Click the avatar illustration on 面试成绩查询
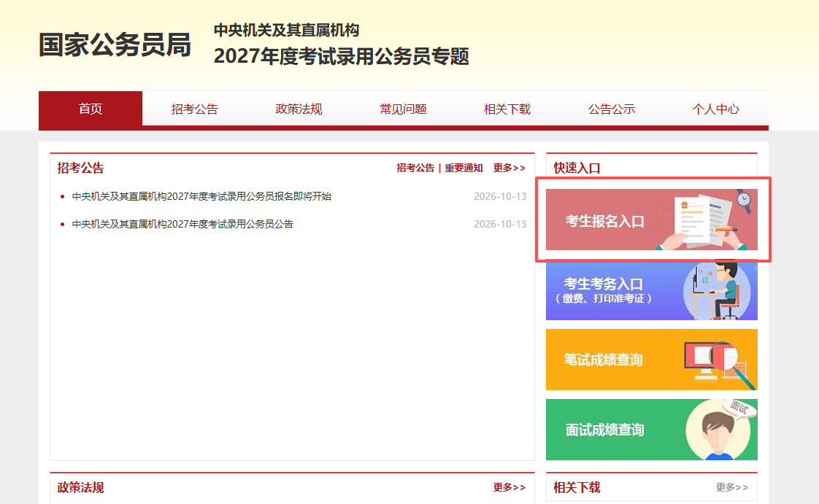The width and height of the screenshot is (819, 504). [718, 430]
